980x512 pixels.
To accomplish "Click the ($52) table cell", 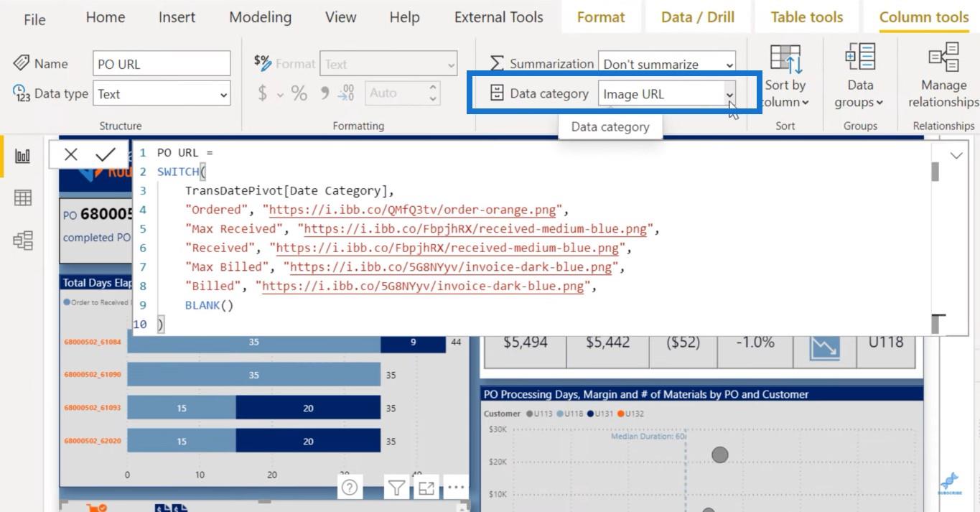I will tap(683, 343).
